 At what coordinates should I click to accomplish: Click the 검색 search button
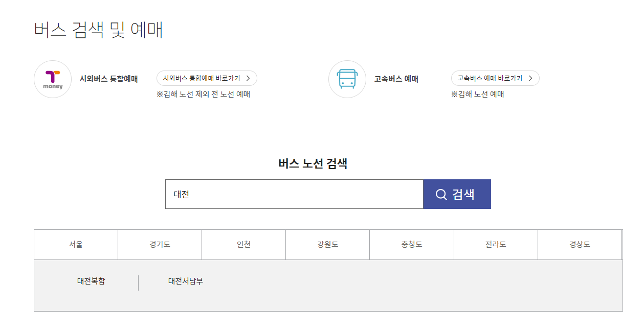(x=457, y=194)
